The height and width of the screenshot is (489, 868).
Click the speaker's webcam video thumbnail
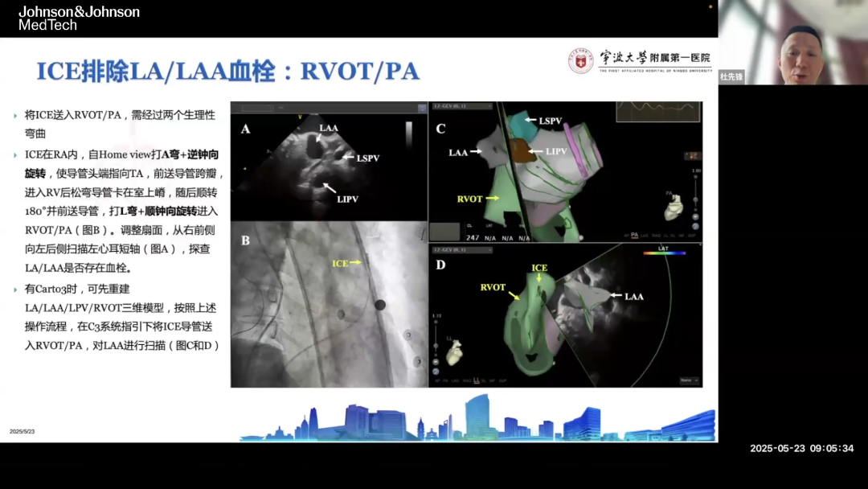tap(793, 42)
